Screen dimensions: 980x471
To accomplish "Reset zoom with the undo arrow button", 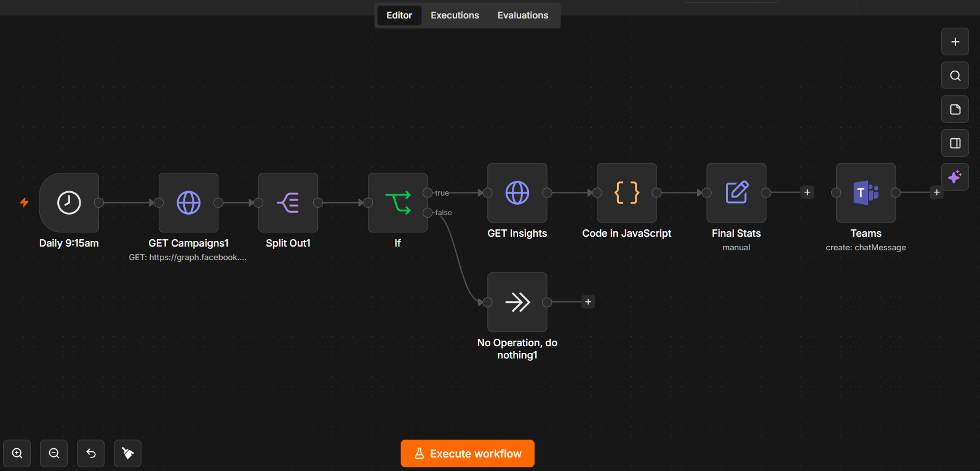I will point(91,453).
